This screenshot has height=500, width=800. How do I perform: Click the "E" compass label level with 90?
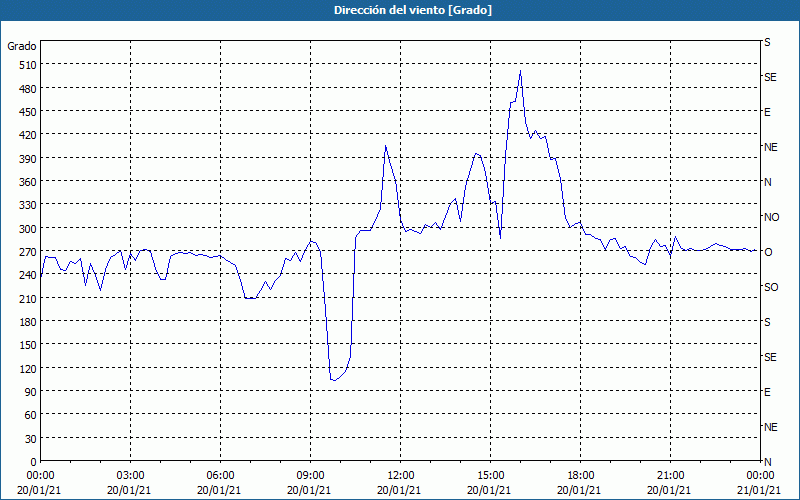tap(767, 392)
